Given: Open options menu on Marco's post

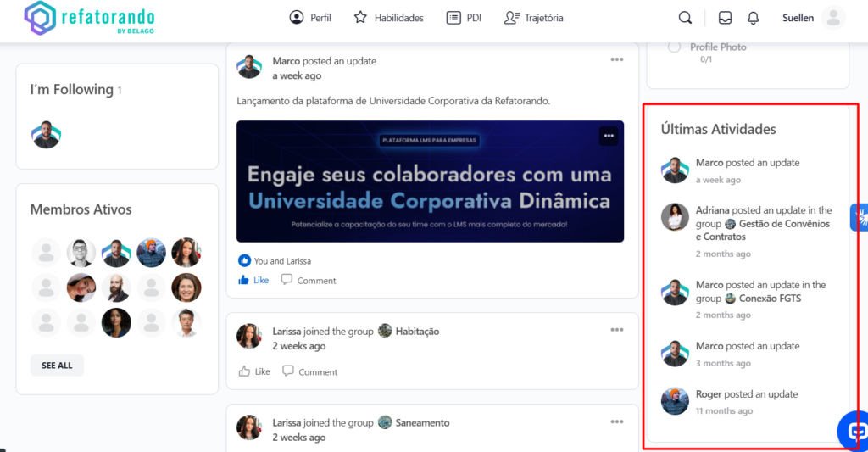Looking at the screenshot, I should tap(617, 59).
